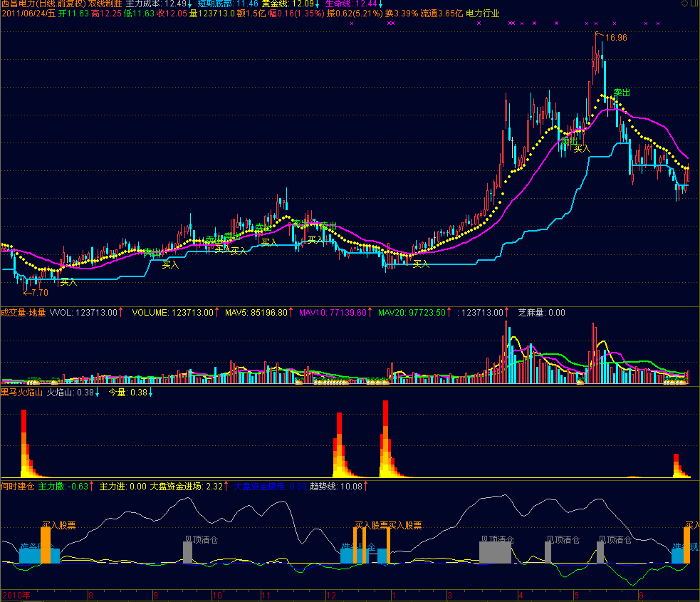
Task: Click month 5 on the time axis
Action: pyautogui.click(x=576, y=596)
